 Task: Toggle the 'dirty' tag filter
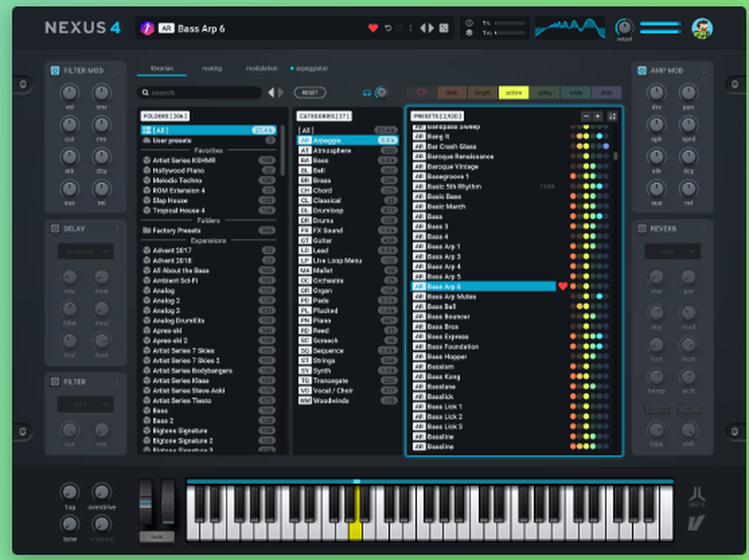[x=607, y=93]
